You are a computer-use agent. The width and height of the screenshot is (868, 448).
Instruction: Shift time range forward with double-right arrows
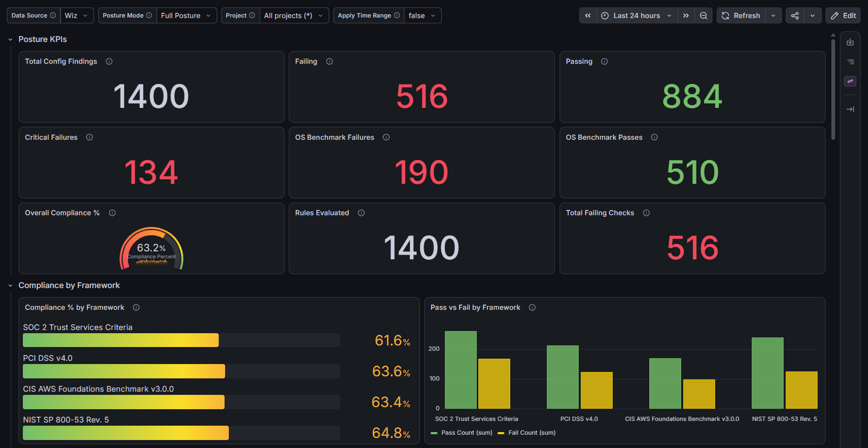[686, 15]
